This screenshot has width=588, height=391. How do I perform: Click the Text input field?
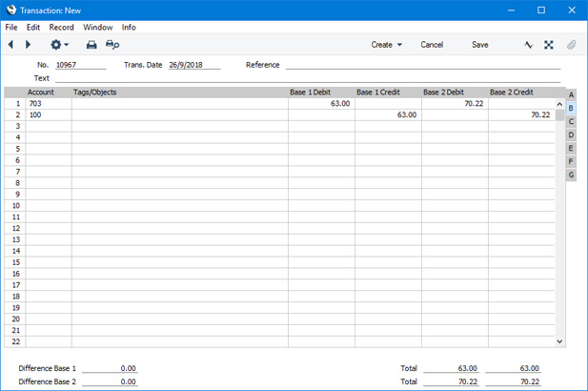tap(308, 78)
